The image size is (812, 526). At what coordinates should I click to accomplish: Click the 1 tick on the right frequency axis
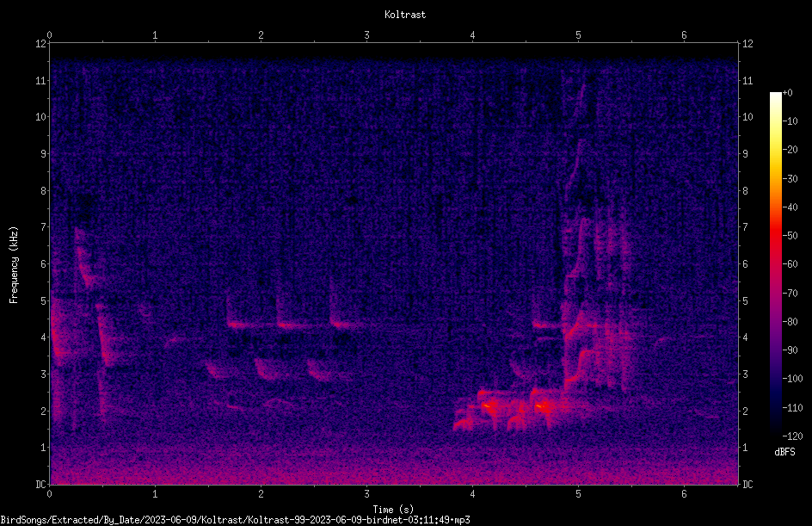(745, 448)
